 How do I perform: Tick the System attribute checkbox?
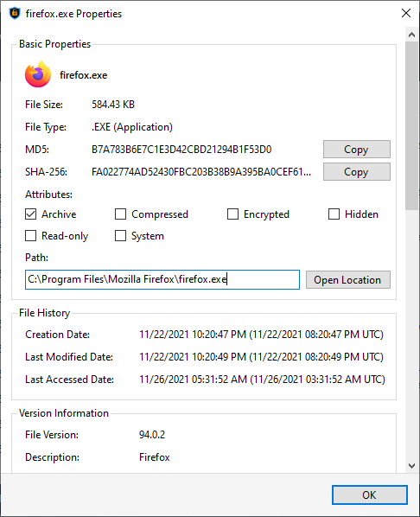pos(120,236)
